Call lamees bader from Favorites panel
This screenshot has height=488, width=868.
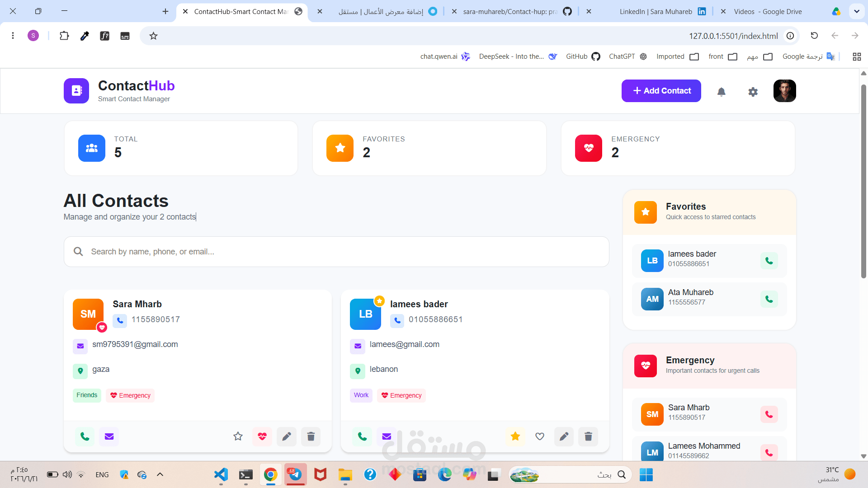pos(769,261)
